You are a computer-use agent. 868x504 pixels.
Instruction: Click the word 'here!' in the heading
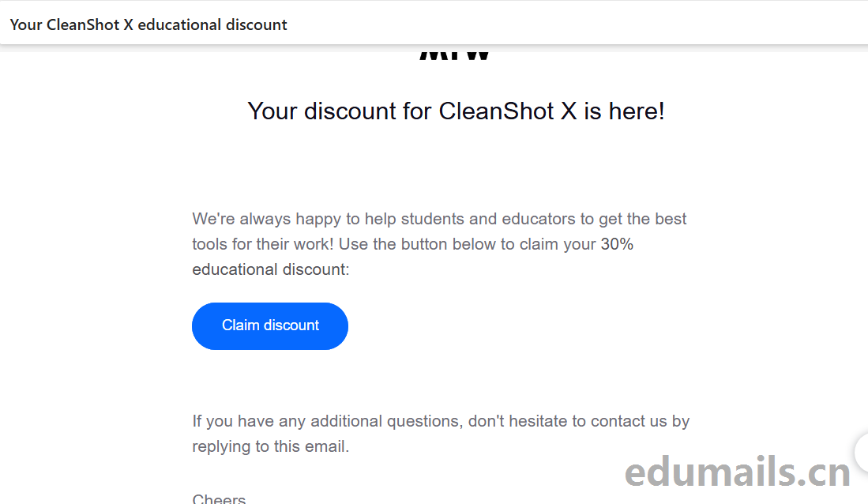coord(637,111)
